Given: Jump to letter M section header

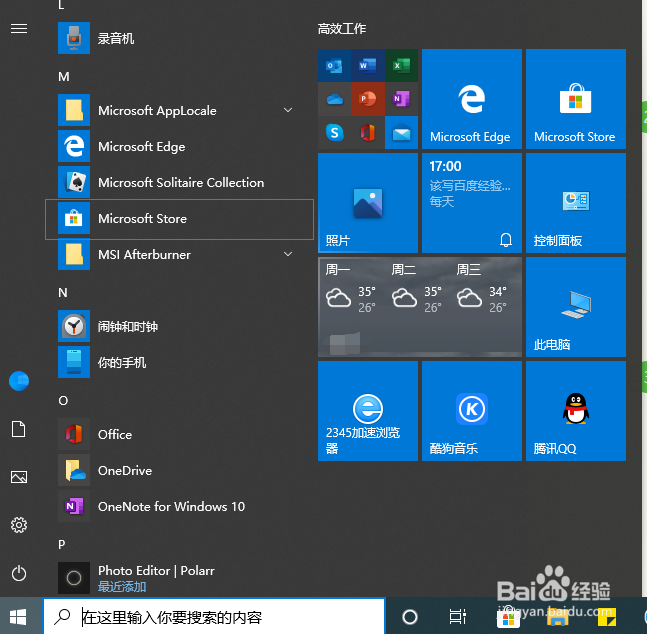Looking at the screenshot, I should pos(64,77).
